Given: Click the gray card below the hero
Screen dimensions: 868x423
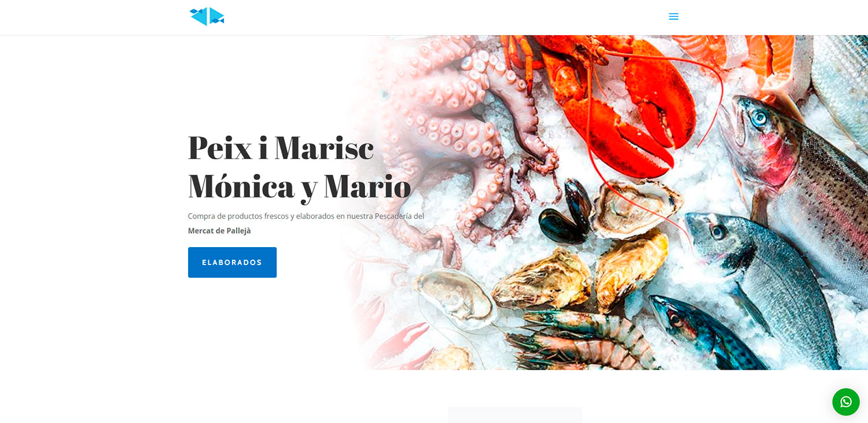Looking at the screenshot, I should point(515,415).
